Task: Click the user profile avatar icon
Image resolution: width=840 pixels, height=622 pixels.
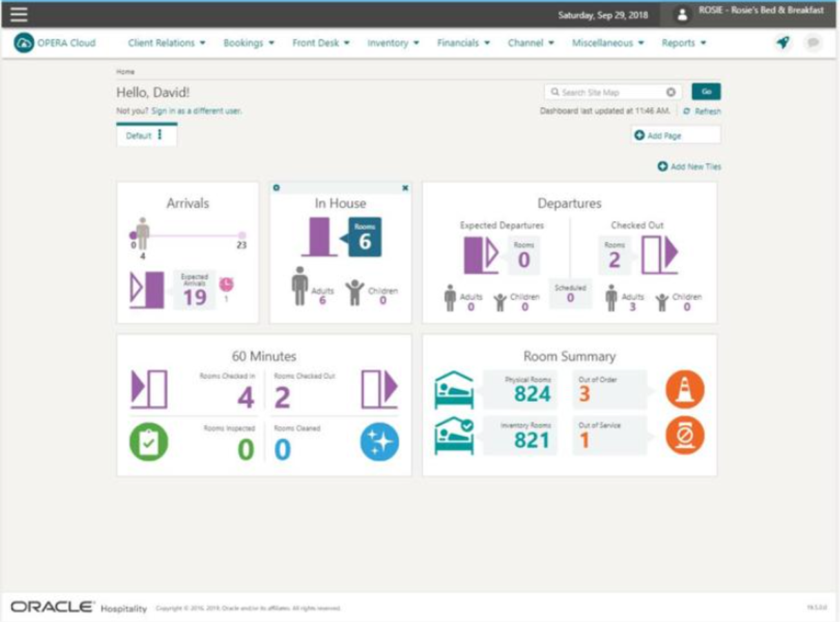Action: pos(682,14)
